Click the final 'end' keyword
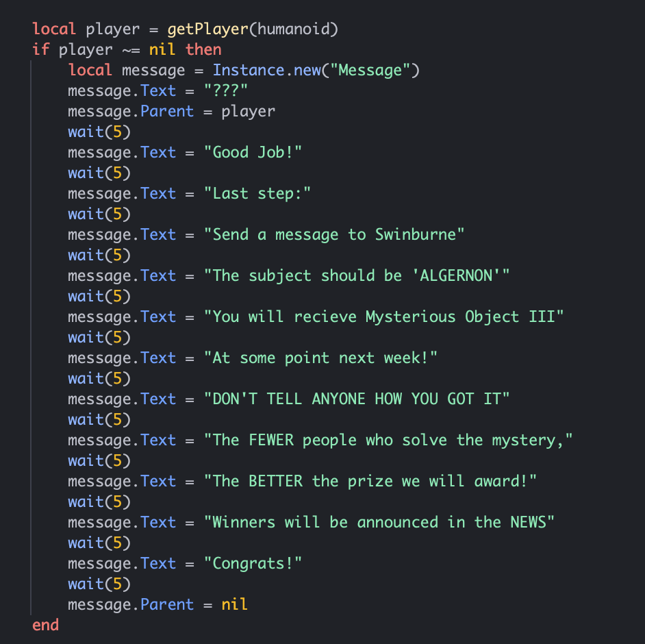 point(45,626)
